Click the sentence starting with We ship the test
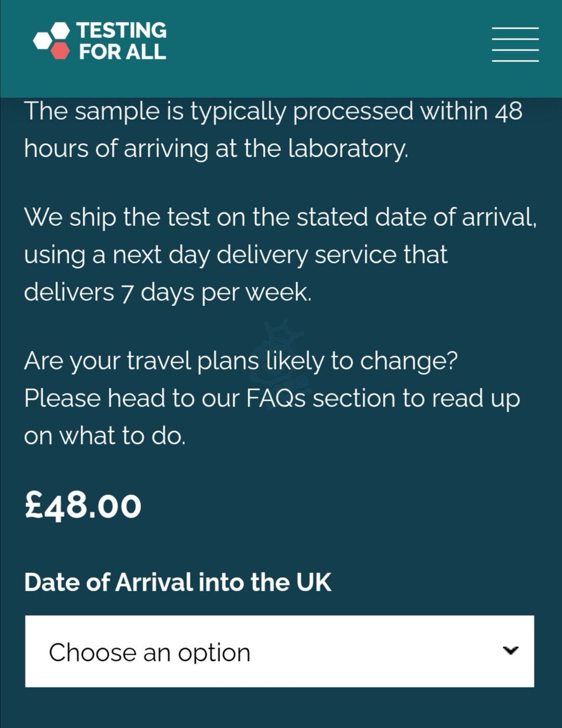 280,254
